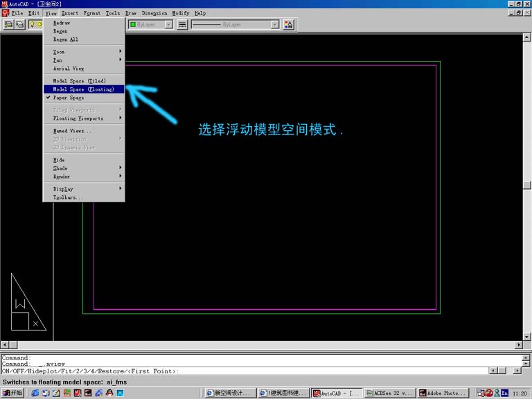The width and height of the screenshot is (532, 399).
Task: Click the command line prompt input
Action: point(245,371)
